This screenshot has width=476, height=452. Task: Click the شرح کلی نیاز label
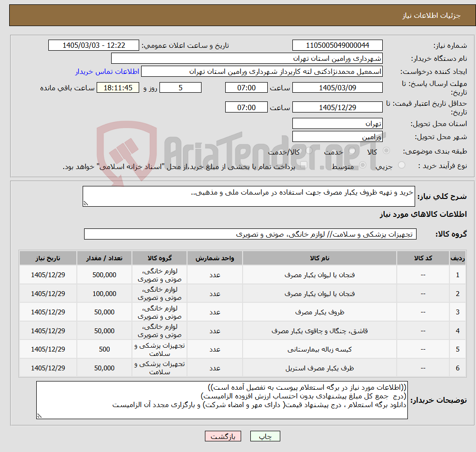point(442,197)
